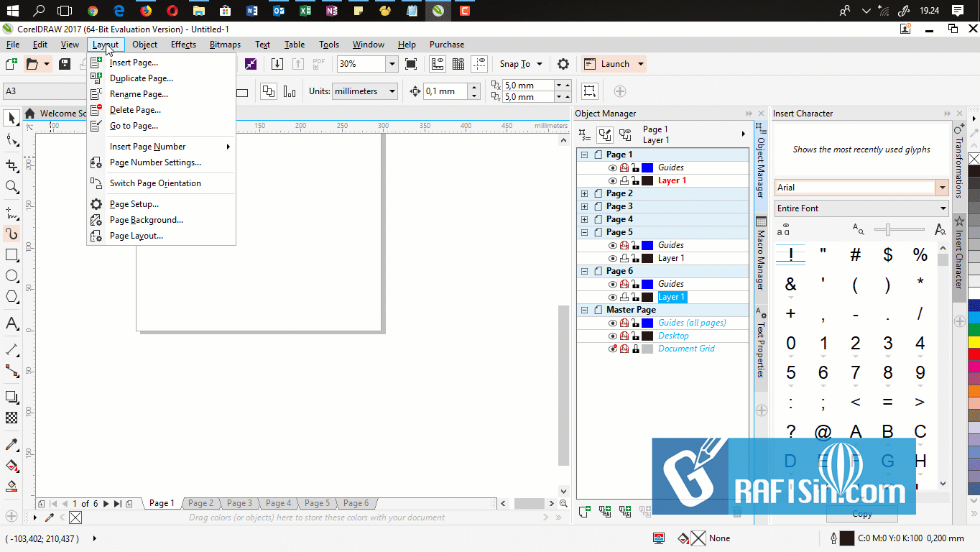This screenshot has width=980, height=552.
Task: Click Layer Manager View icon in Object Manager
Action: click(x=625, y=134)
